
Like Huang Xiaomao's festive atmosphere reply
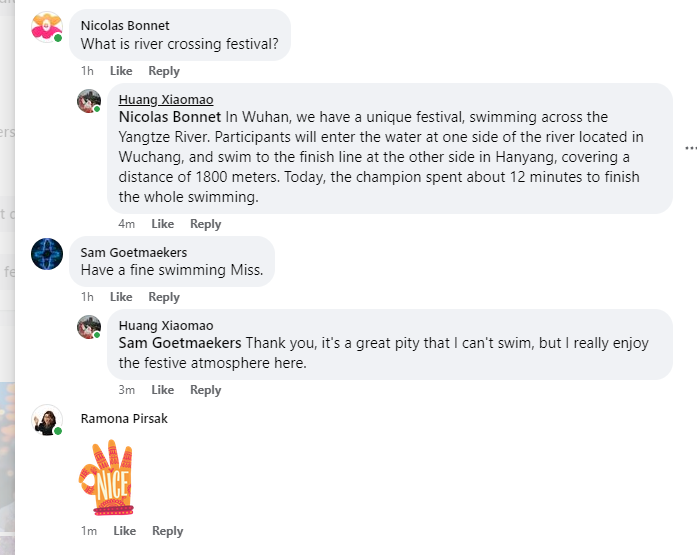coord(162,390)
